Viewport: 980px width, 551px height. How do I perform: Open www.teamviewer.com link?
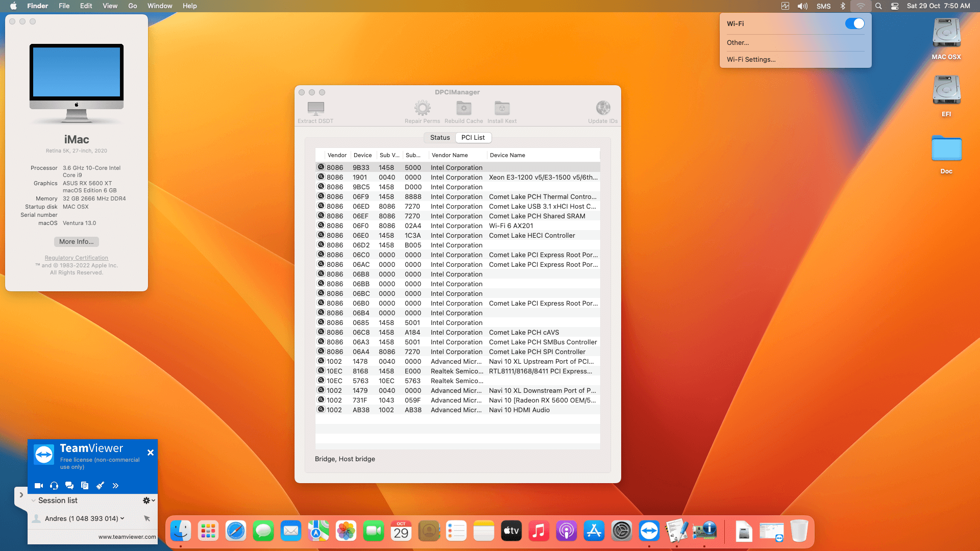[127, 537]
